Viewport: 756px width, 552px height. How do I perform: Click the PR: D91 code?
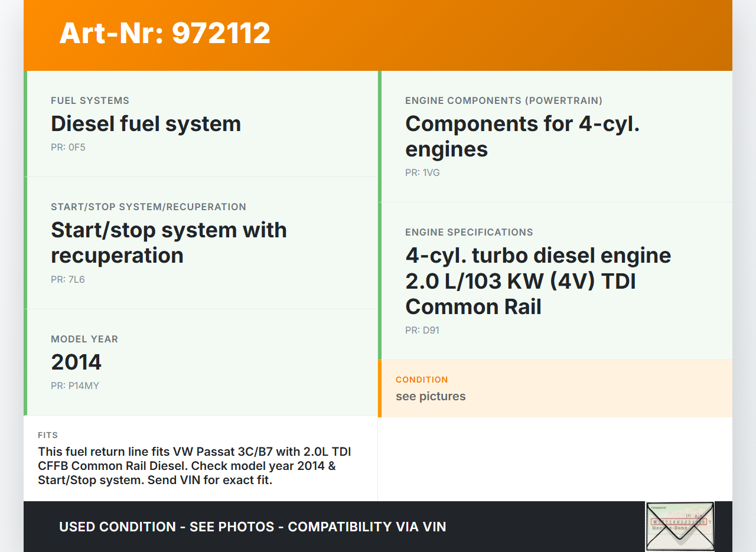[x=422, y=331]
